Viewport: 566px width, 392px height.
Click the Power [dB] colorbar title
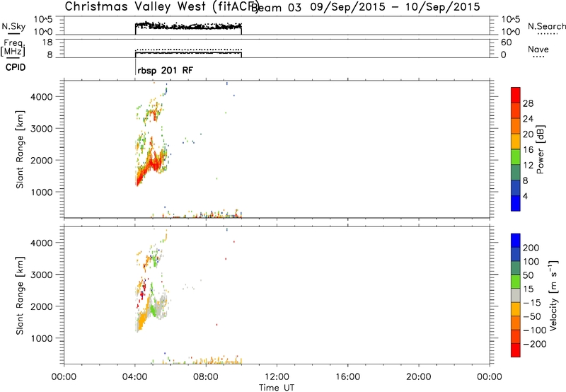[x=541, y=149]
